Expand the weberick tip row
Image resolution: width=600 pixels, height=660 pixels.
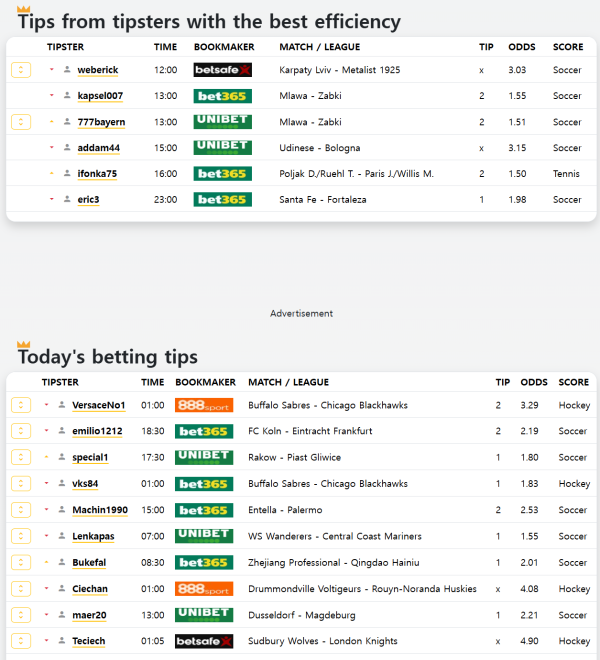21,70
